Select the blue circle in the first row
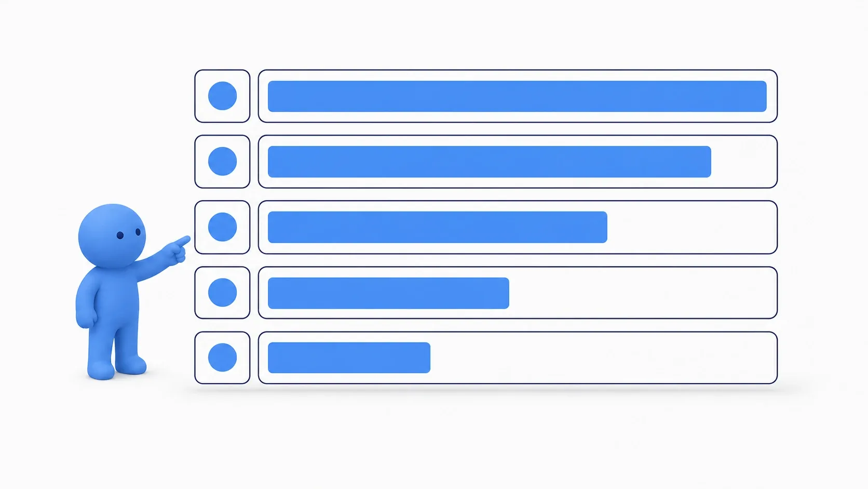This screenshot has height=489, width=868. pyautogui.click(x=222, y=96)
